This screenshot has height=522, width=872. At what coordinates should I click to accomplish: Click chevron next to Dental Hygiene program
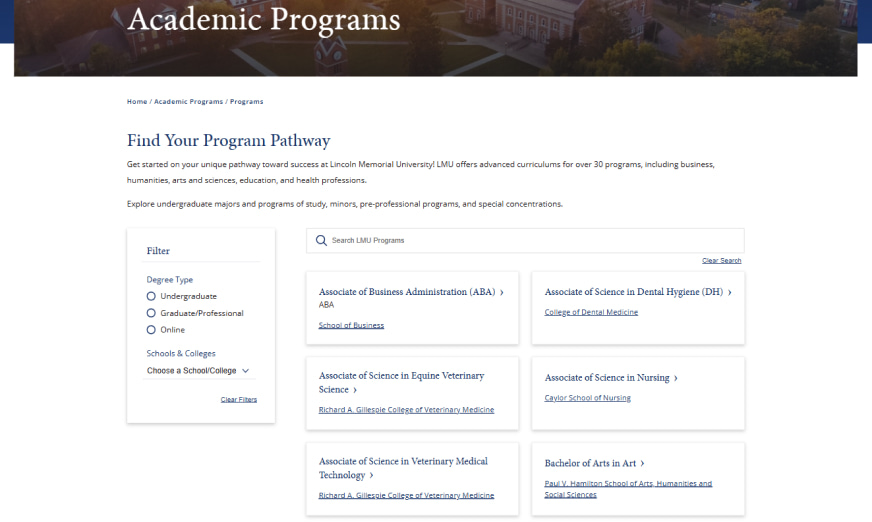pos(730,293)
